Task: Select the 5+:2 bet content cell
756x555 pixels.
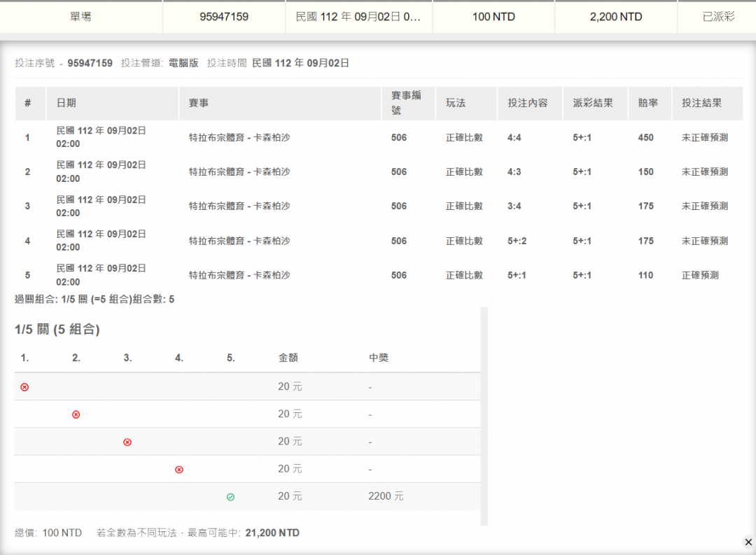Action: coord(517,241)
